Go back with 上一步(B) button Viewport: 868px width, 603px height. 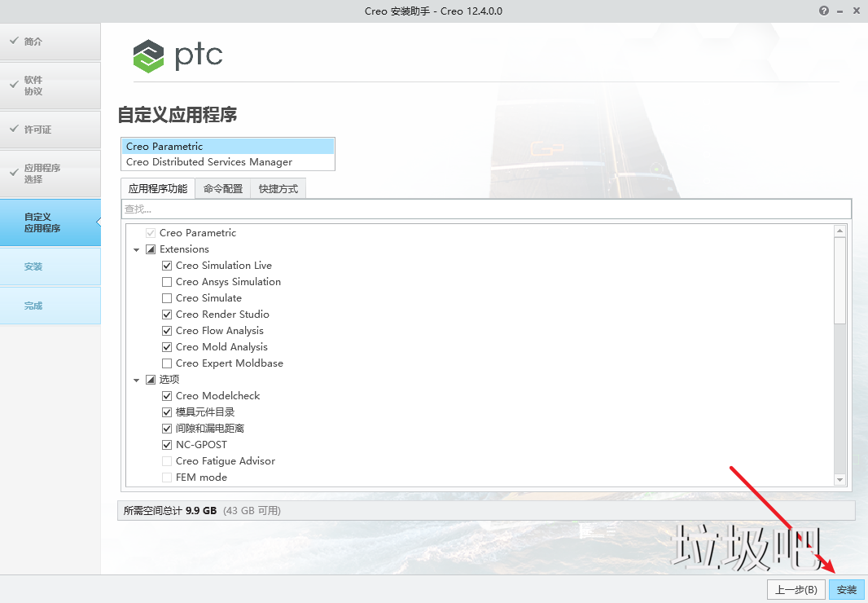(796, 589)
